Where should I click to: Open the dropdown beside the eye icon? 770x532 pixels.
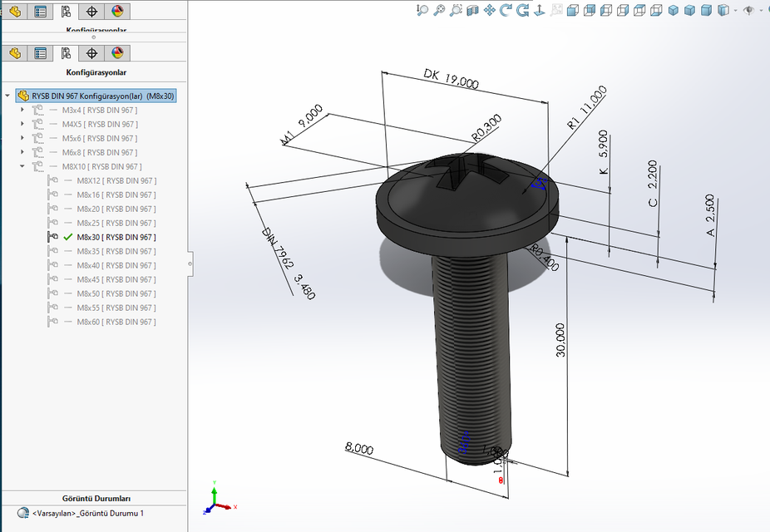click(761, 11)
